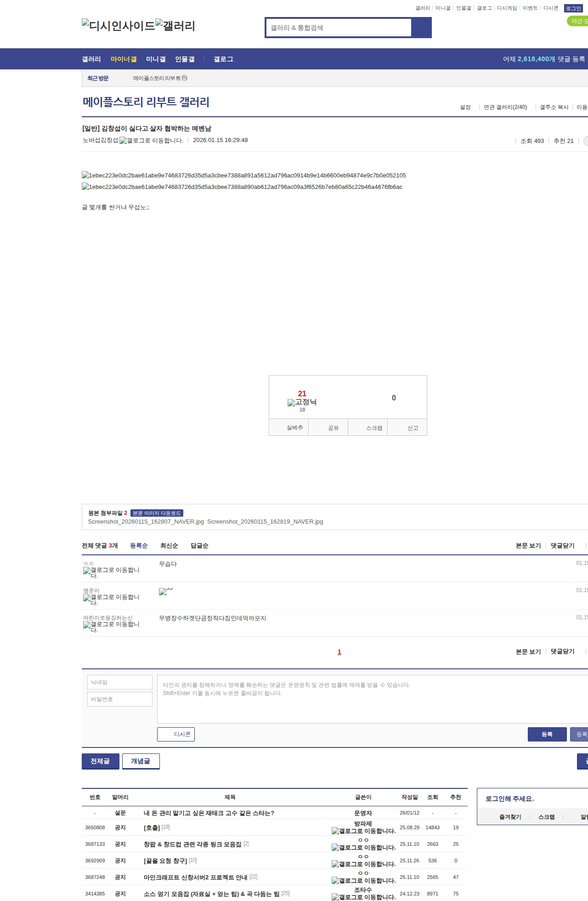Screen dimensions: 588x901
Task: Download Screenshot_20260115_162807_NAVER.jpg attachment
Action: pos(146,522)
